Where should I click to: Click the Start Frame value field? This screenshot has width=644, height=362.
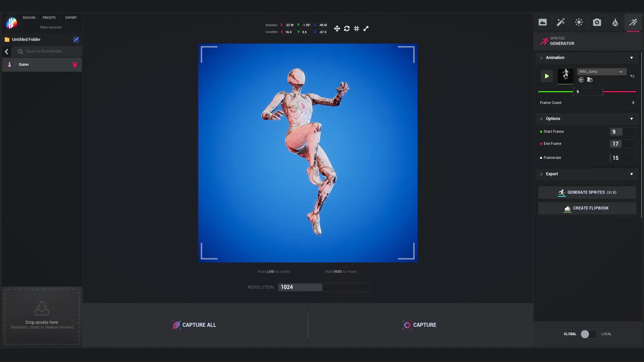pos(623,132)
